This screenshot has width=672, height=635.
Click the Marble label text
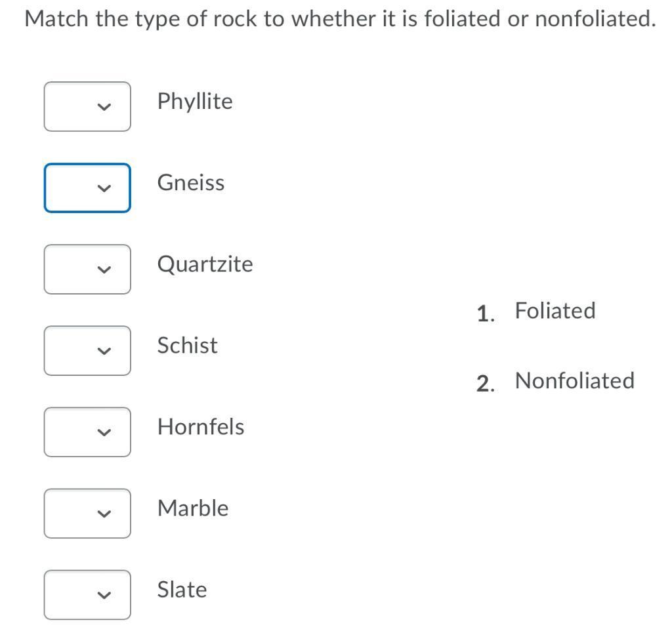(x=193, y=508)
